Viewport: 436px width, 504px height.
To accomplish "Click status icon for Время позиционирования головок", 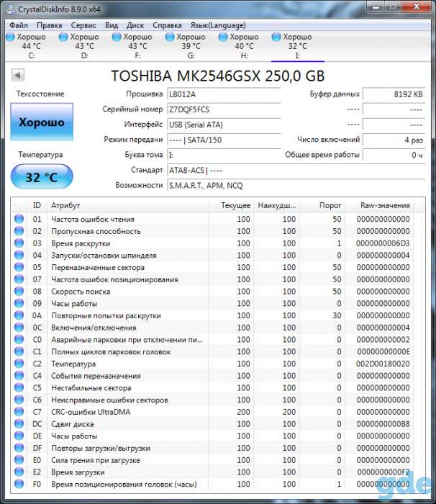I will (19, 484).
